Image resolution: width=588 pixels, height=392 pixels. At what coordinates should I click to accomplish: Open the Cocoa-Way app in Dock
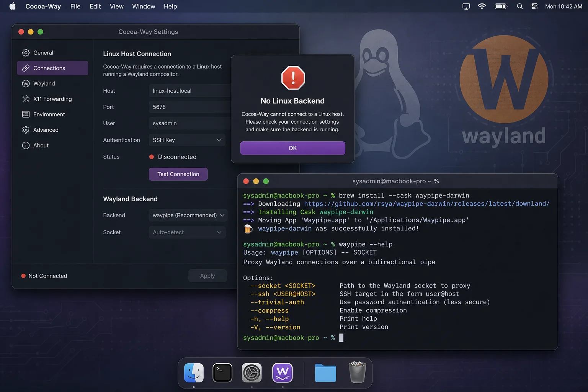pos(283,373)
